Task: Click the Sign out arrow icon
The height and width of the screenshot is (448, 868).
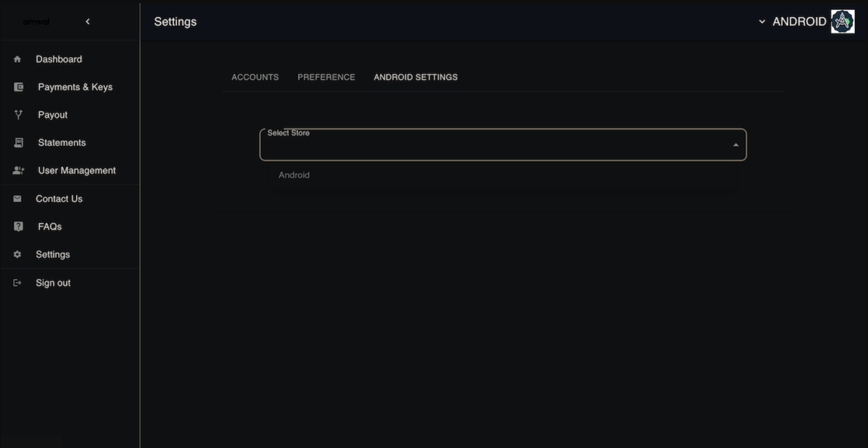Action: (x=17, y=283)
